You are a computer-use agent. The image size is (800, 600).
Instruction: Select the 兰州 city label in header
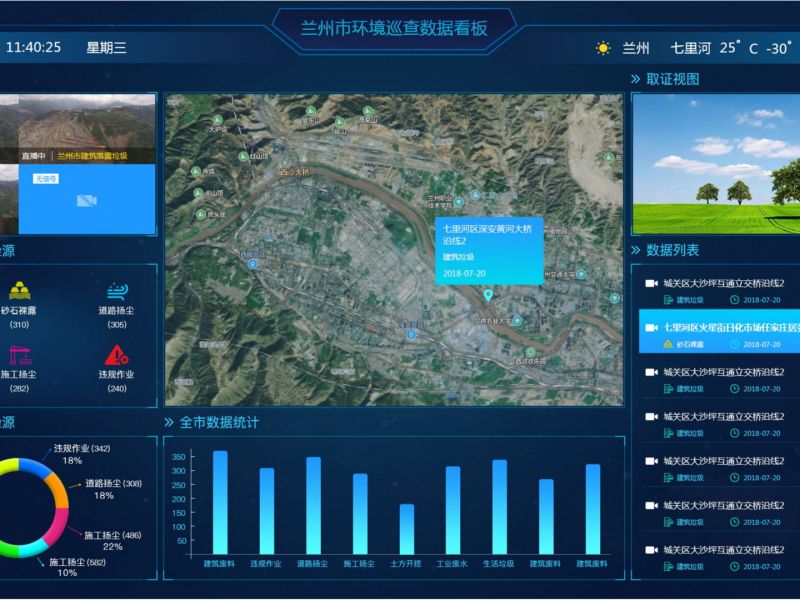tap(636, 48)
